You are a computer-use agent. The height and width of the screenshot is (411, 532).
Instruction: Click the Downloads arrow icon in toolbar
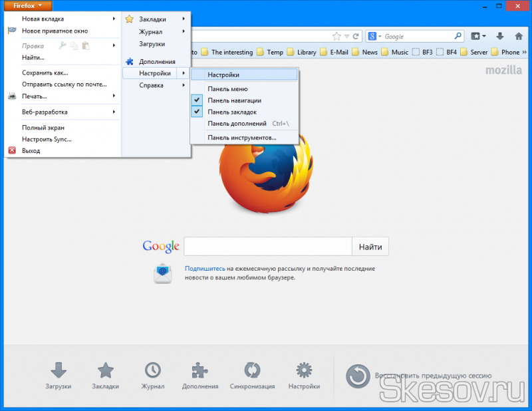[499, 37]
